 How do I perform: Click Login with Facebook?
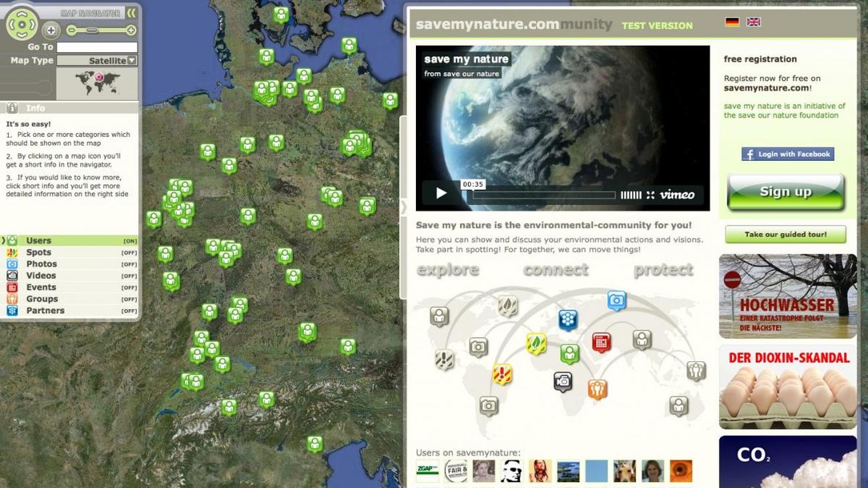(x=787, y=154)
